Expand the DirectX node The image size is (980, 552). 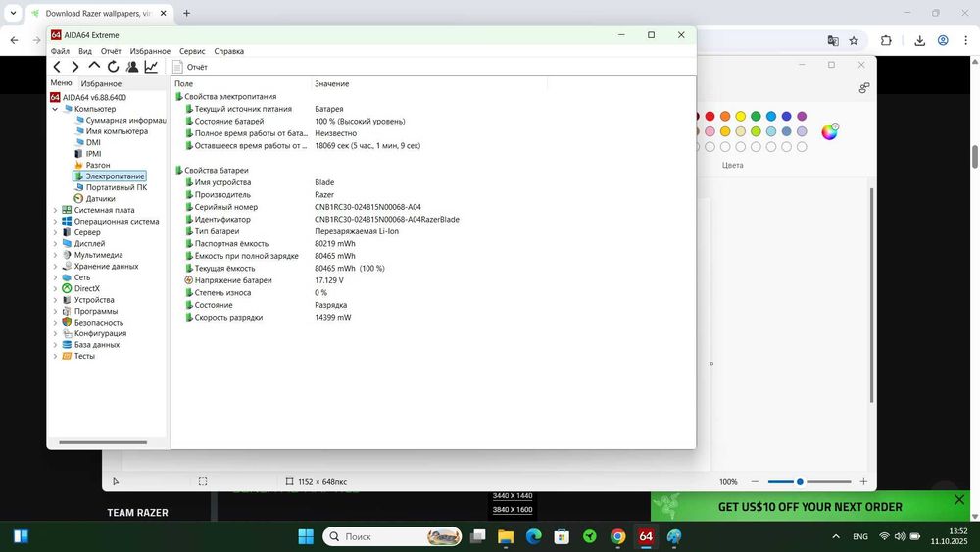(55, 289)
